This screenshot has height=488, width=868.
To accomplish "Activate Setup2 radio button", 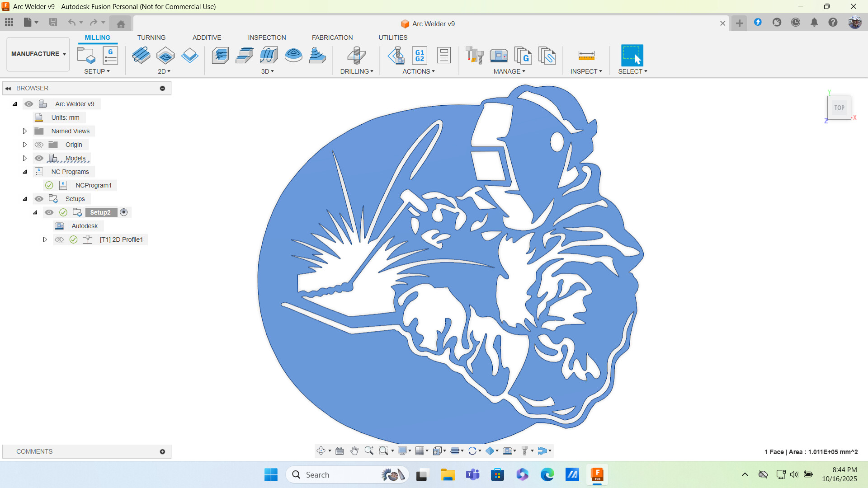I will point(124,212).
